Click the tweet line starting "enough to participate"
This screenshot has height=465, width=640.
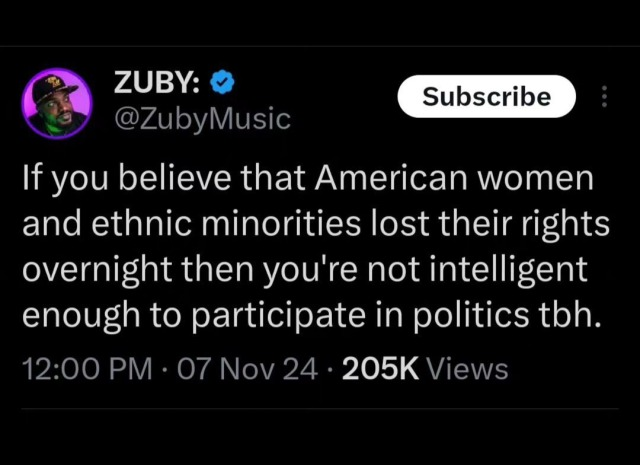[x=311, y=315]
